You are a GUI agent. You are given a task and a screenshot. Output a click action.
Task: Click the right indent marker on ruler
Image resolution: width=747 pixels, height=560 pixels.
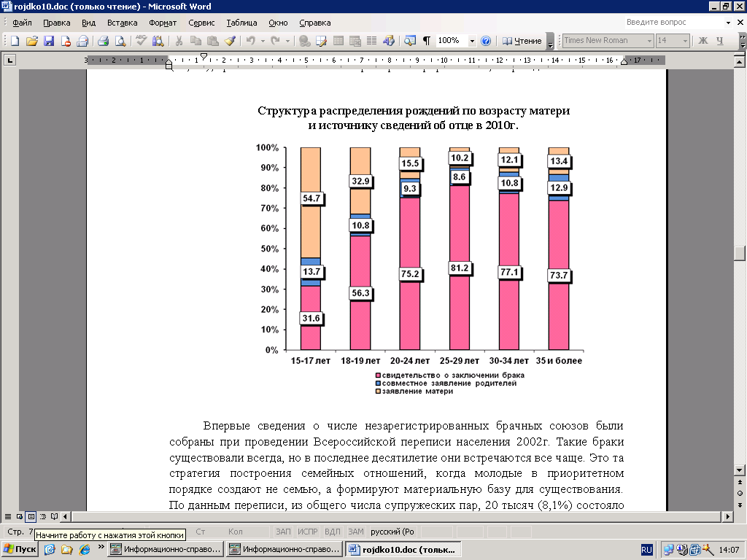point(624,62)
